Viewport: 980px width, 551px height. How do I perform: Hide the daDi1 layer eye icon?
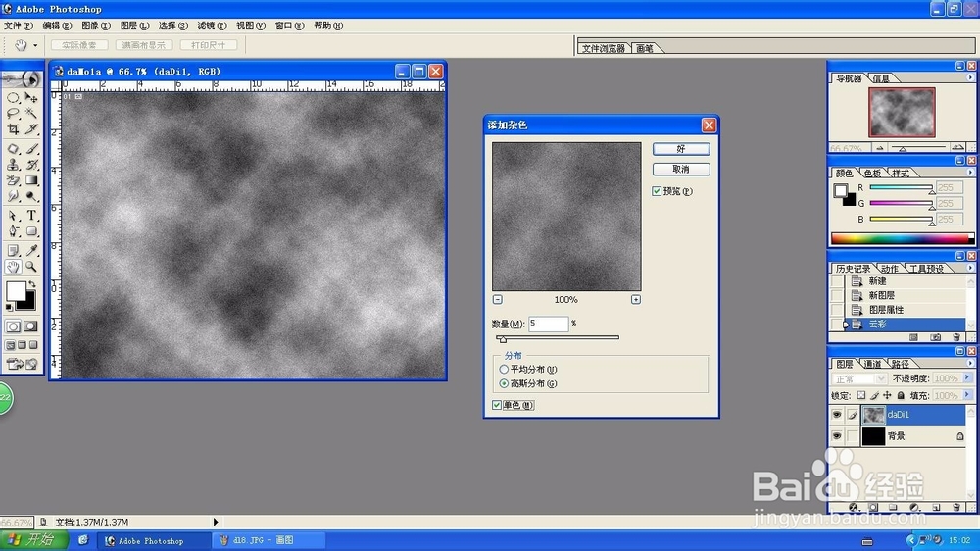point(837,415)
